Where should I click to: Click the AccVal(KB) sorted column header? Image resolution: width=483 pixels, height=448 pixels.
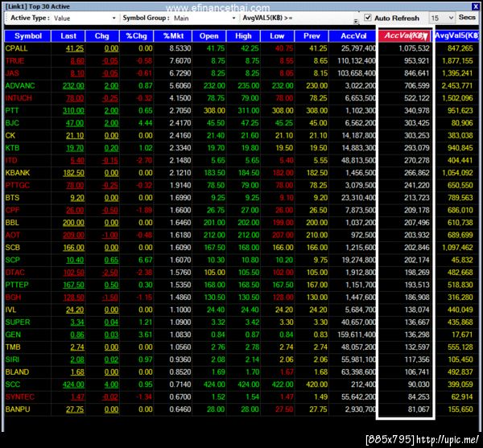[x=405, y=35]
